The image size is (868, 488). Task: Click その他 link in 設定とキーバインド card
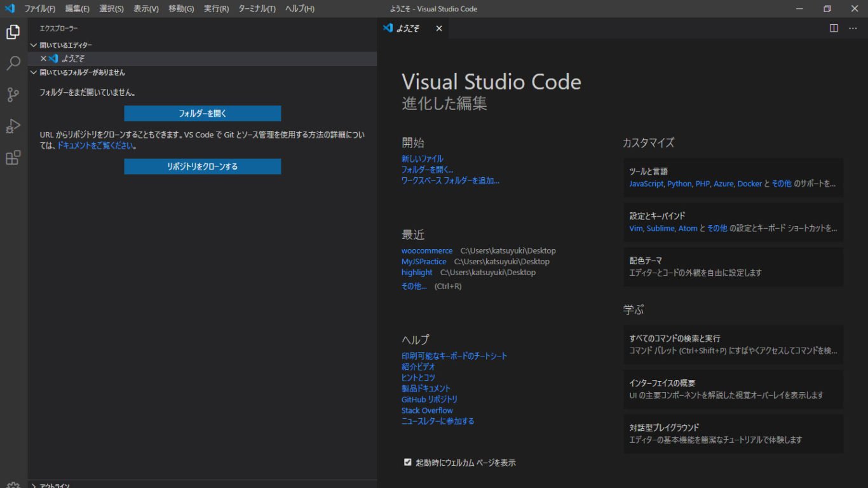[x=717, y=228]
